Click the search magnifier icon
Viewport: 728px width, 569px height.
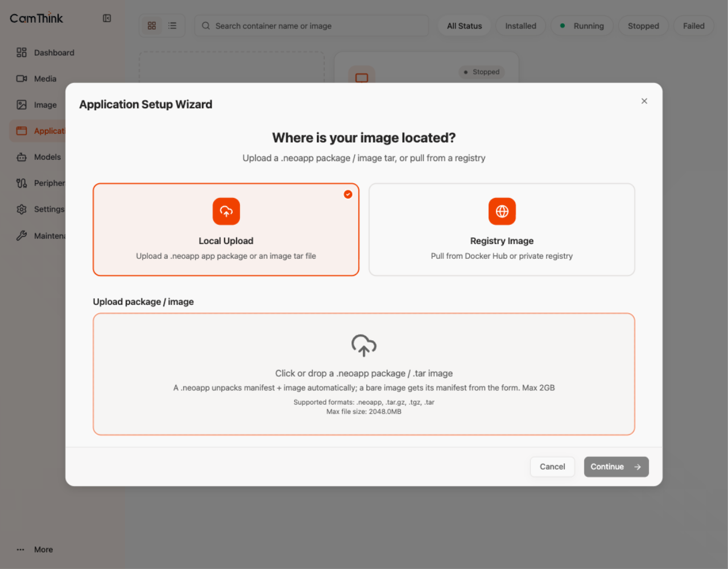(206, 26)
